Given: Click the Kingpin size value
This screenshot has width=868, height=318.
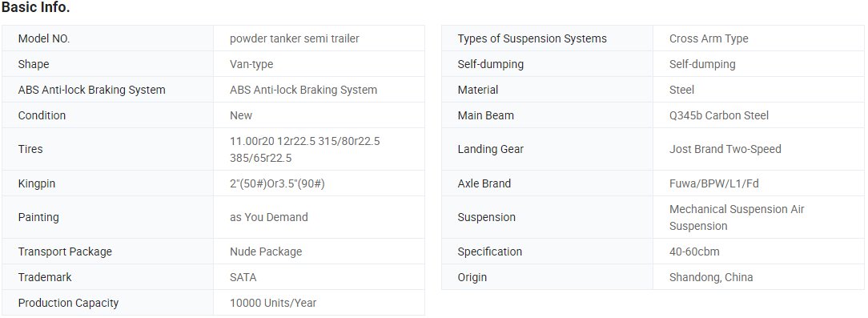Looking at the screenshot, I should [x=277, y=183].
